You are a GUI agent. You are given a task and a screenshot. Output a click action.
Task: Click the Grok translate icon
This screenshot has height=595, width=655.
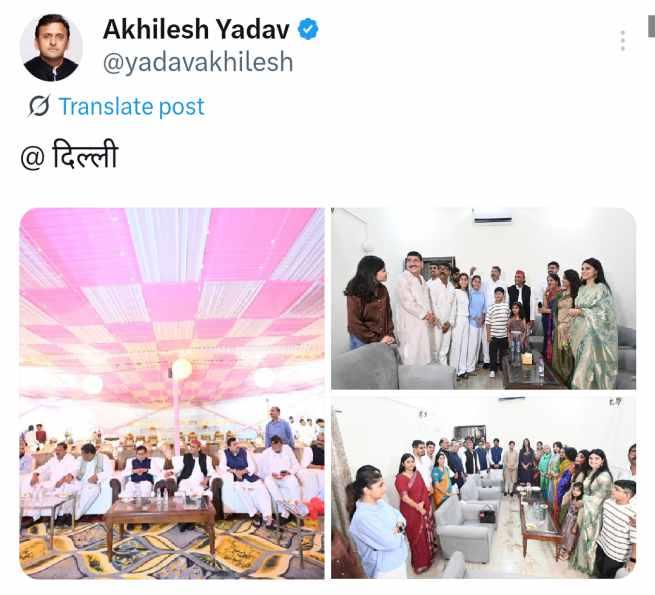coord(39,106)
